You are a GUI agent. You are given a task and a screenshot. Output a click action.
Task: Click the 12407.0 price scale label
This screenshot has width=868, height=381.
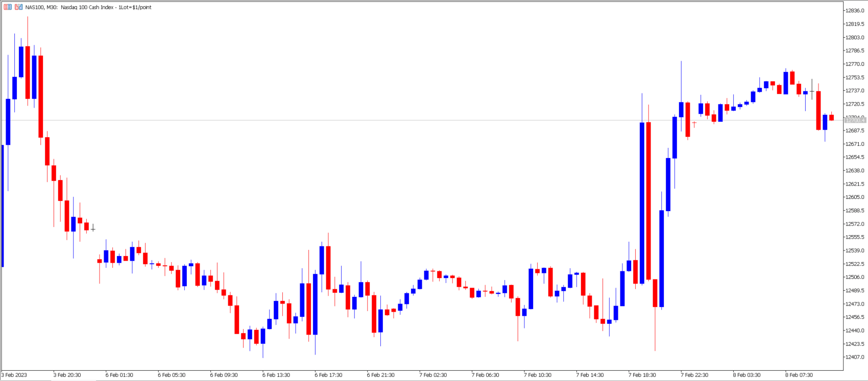pos(855,357)
